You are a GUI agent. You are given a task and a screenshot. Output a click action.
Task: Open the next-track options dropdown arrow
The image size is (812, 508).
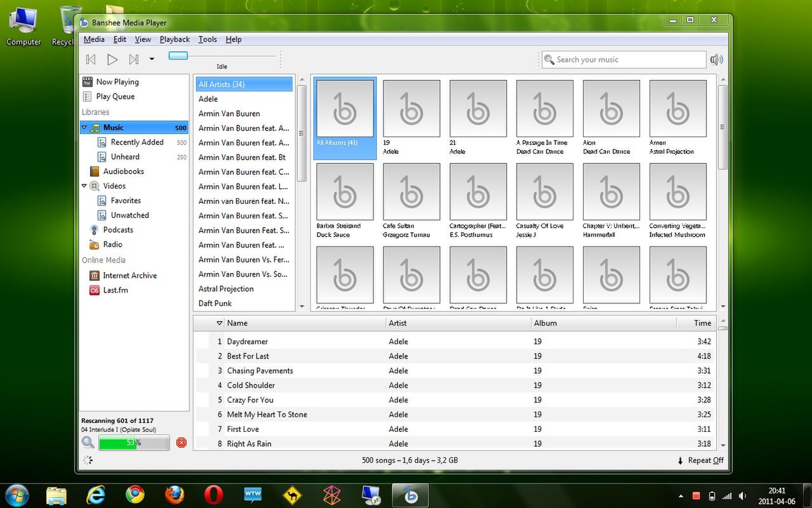(152, 59)
